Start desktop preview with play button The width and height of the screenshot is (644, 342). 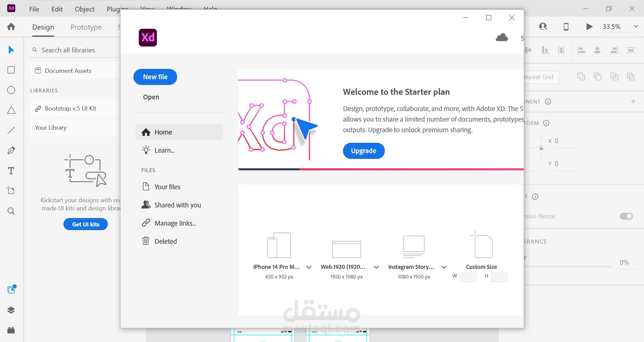(x=589, y=27)
